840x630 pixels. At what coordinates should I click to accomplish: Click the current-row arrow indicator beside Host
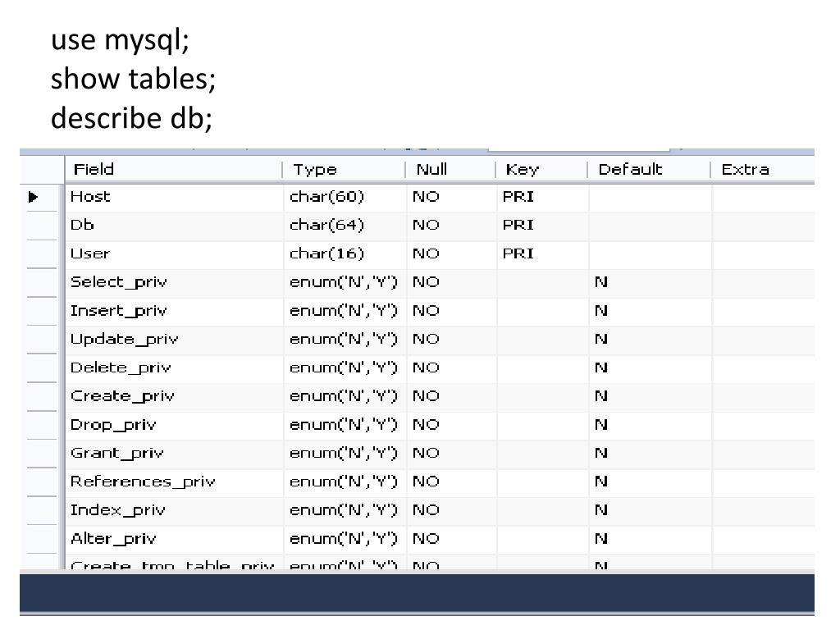point(34,197)
